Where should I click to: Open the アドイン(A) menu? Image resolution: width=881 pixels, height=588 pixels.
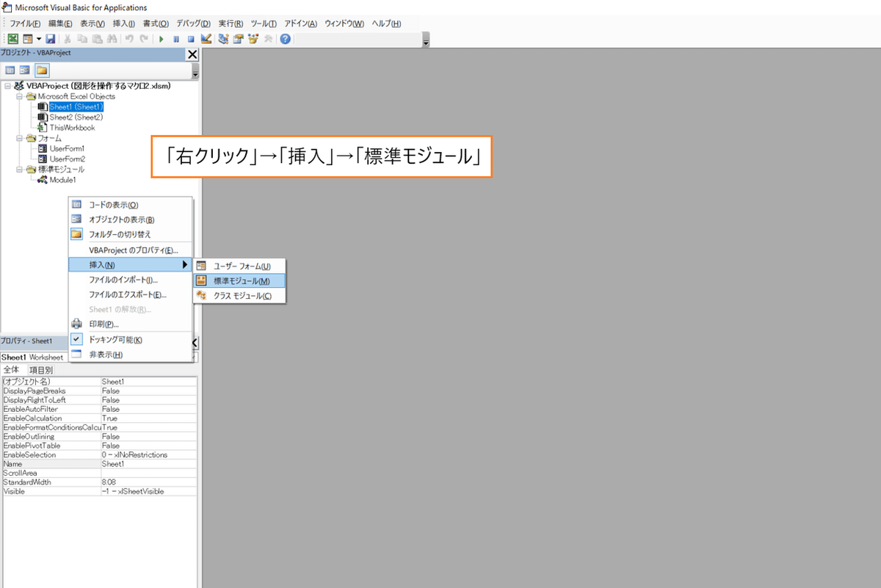[x=300, y=23]
